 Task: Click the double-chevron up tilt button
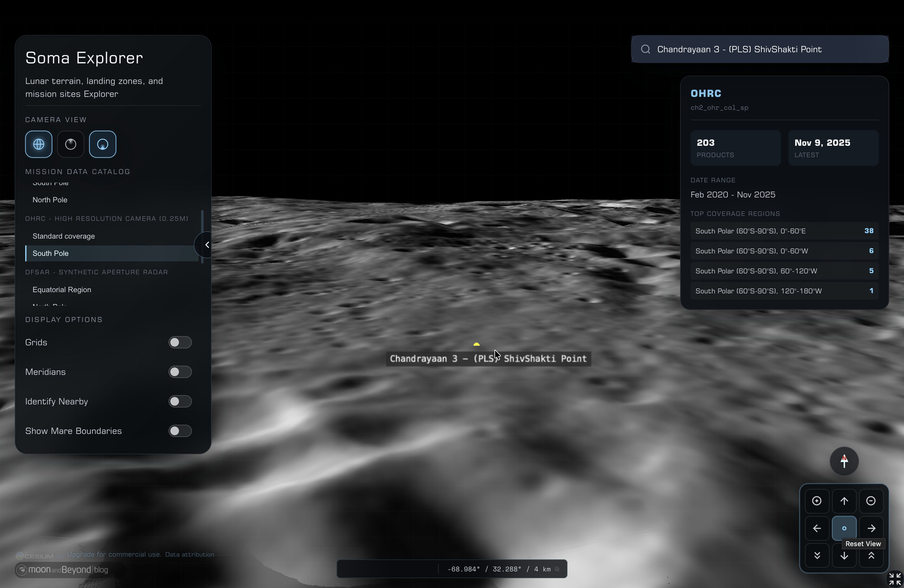(871, 556)
